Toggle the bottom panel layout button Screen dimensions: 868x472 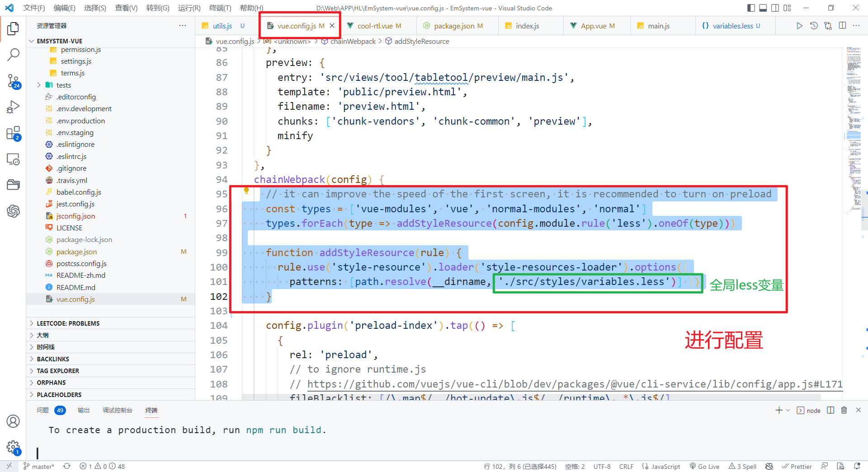point(763,8)
